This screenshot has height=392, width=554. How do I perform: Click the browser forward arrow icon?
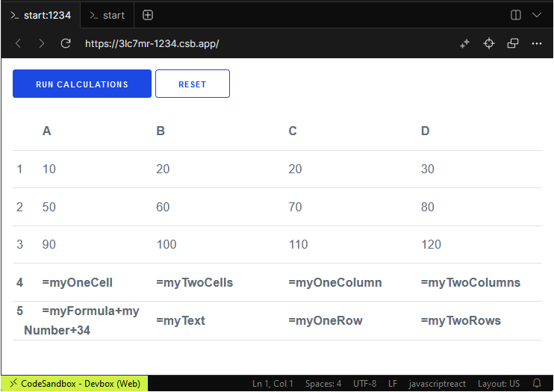pyautogui.click(x=42, y=43)
